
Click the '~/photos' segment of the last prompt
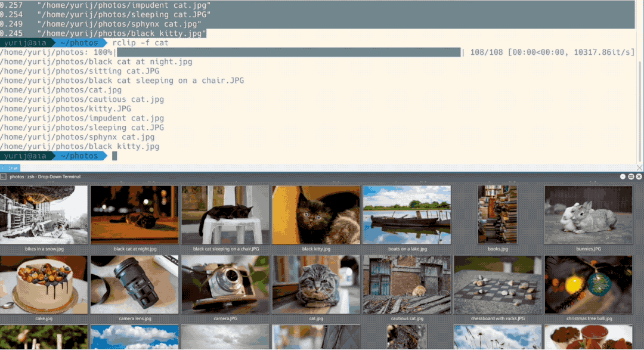click(79, 156)
